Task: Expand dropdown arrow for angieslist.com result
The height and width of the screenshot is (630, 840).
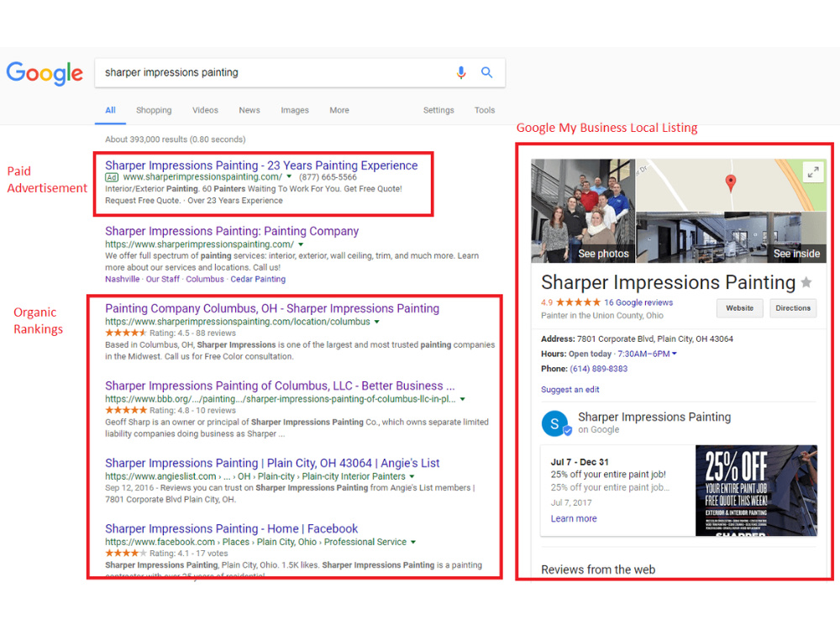Action: [412, 476]
